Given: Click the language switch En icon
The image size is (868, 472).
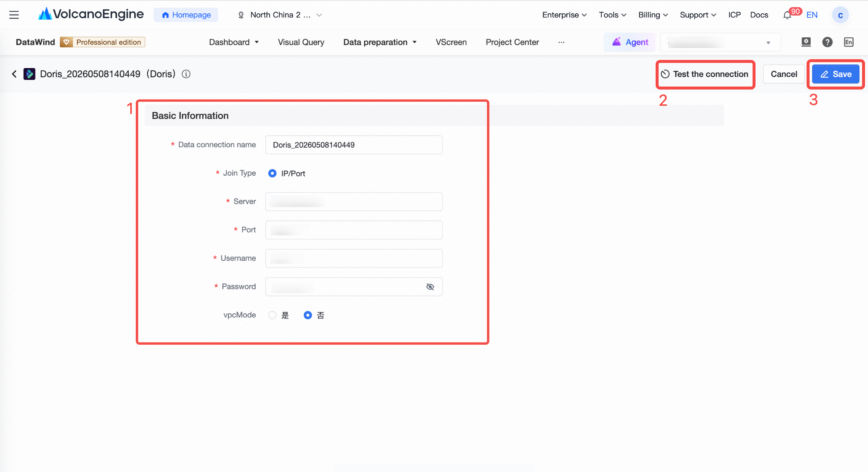Looking at the screenshot, I should [x=849, y=42].
